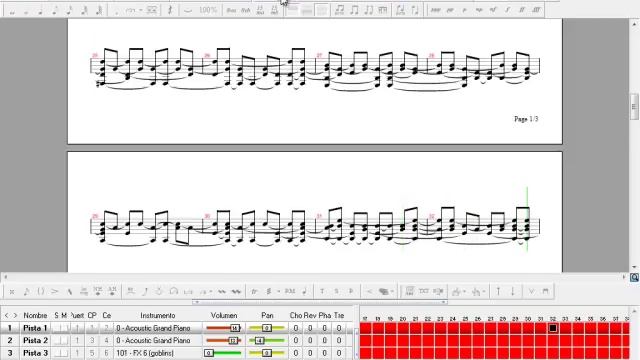Open the tremolo picking dropdown arrow
Viewport: 640px width, 360px height.
tap(278, 291)
